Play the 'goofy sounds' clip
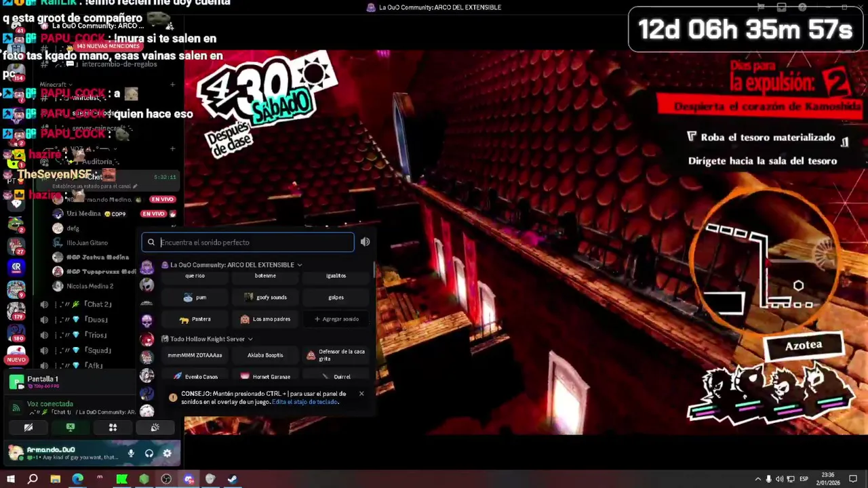The width and height of the screenshot is (868, 488). pos(265,297)
